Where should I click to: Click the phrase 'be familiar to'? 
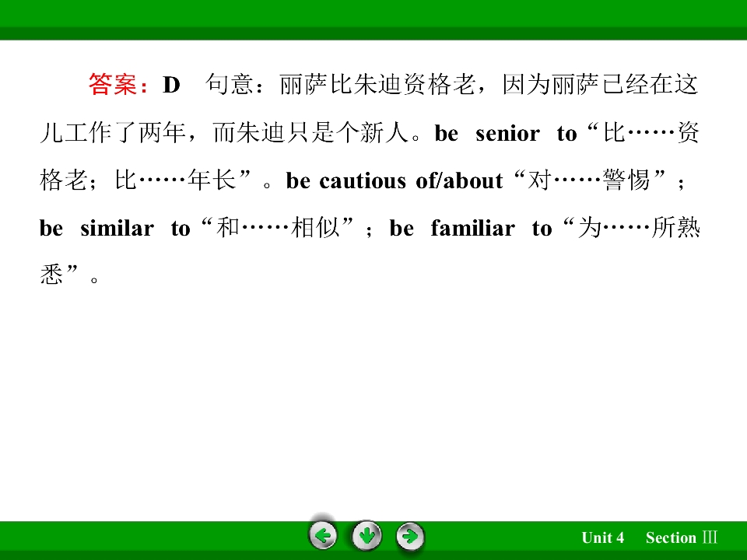(472, 228)
